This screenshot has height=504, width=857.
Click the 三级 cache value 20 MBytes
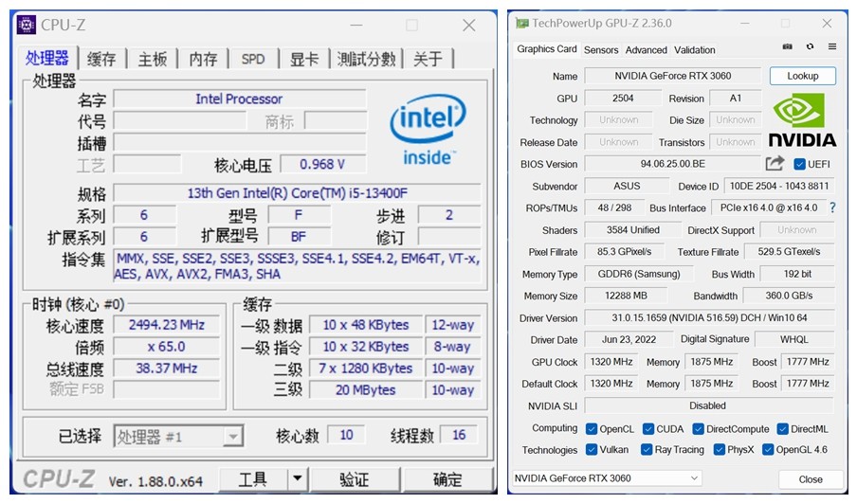click(366, 390)
